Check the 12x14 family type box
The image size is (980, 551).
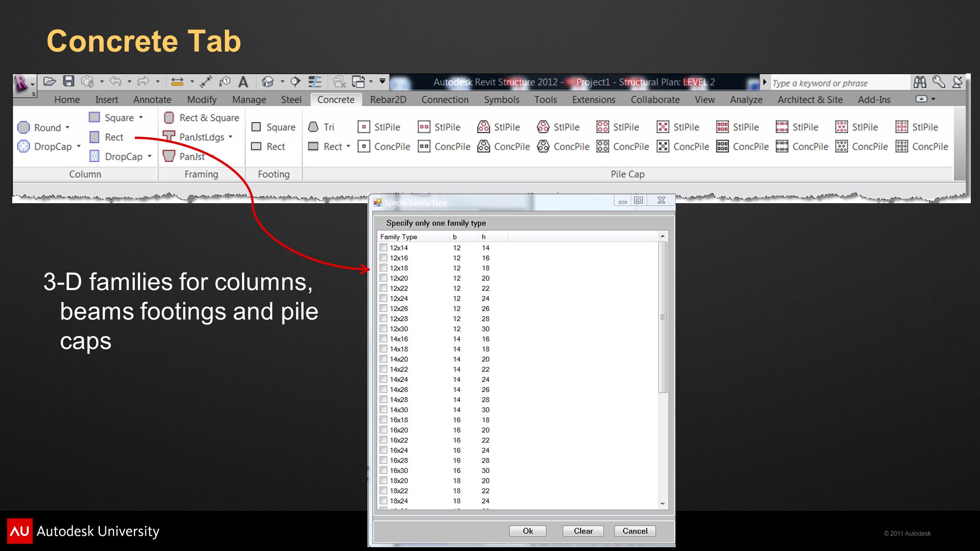(x=383, y=248)
